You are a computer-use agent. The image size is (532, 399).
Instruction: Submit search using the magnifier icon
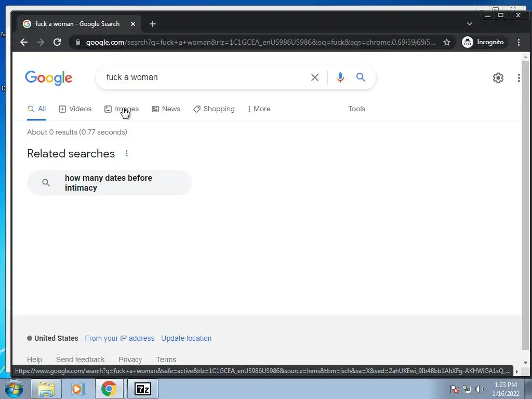click(361, 77)
